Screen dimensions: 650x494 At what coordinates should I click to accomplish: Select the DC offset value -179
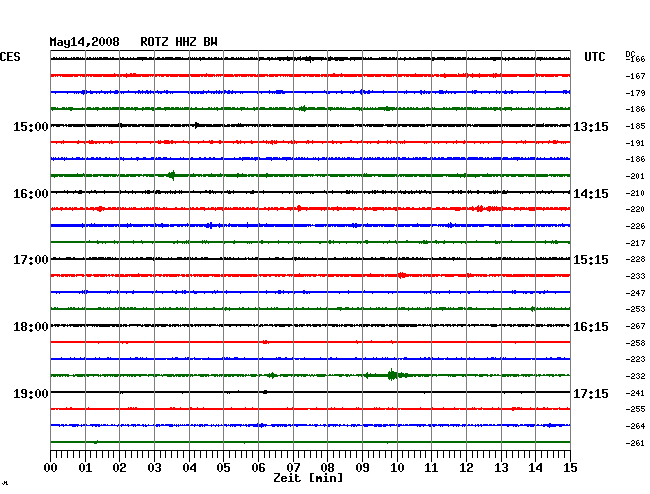(x=635, y=93)
